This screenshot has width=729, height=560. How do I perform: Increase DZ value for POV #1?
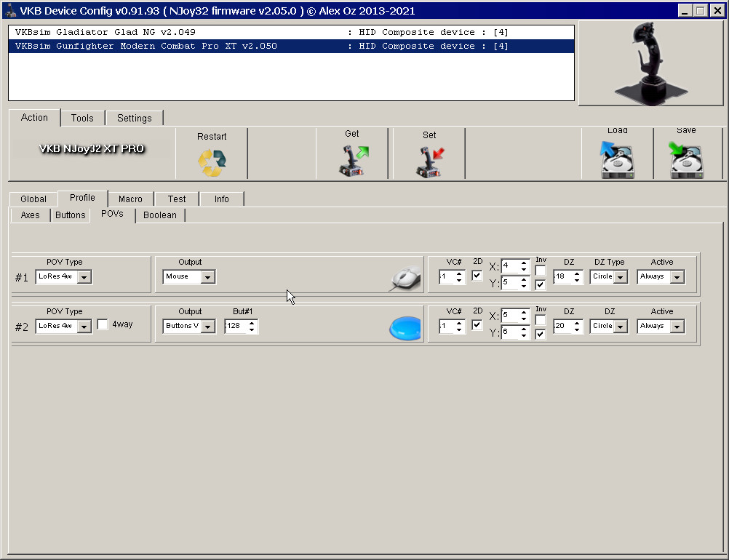point(577,273)
